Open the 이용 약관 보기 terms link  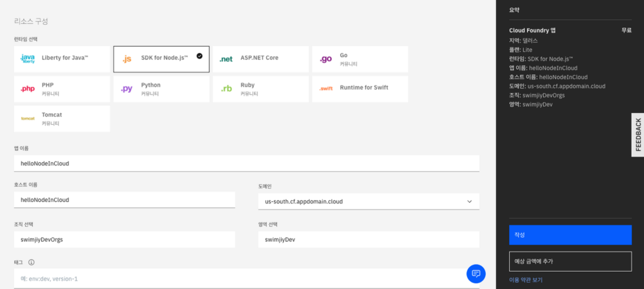pyautogui.click(x=526, y=280)
